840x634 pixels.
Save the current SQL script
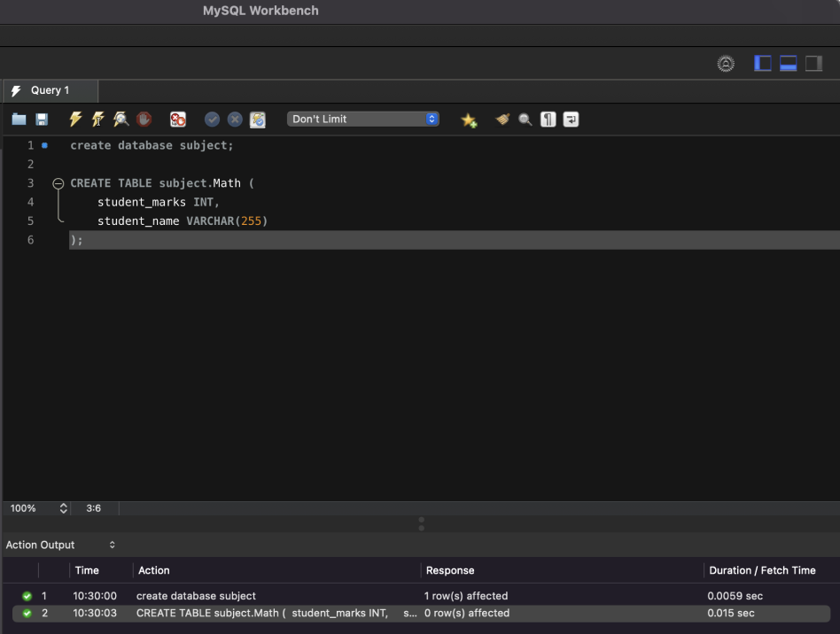coord(40,119)
